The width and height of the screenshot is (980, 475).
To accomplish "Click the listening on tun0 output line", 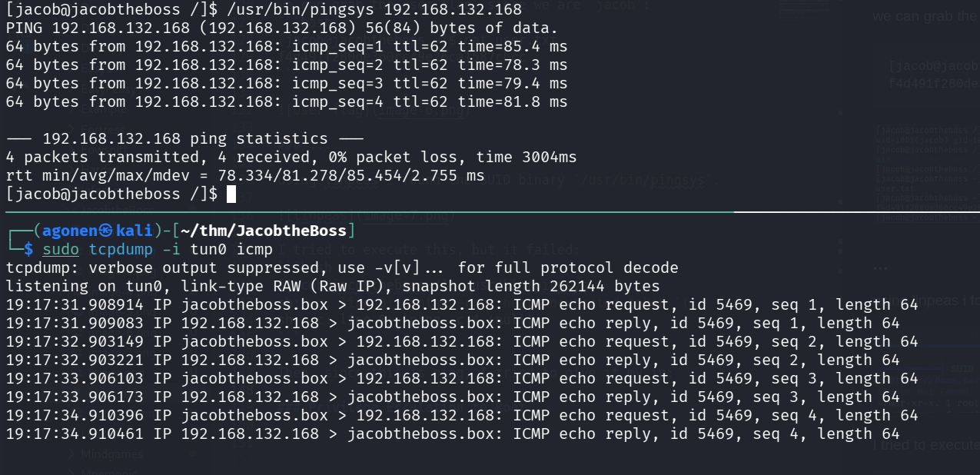I will [x=332, y=286].
